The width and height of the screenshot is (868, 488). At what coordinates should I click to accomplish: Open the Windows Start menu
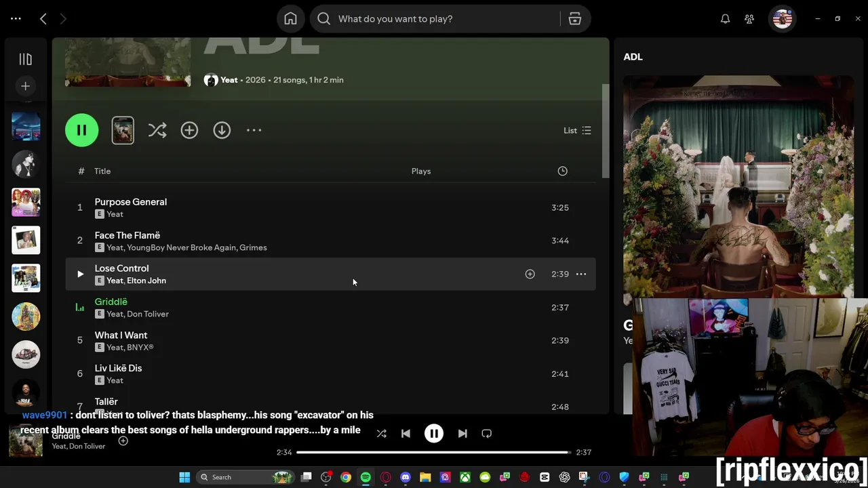coord(184,477)
